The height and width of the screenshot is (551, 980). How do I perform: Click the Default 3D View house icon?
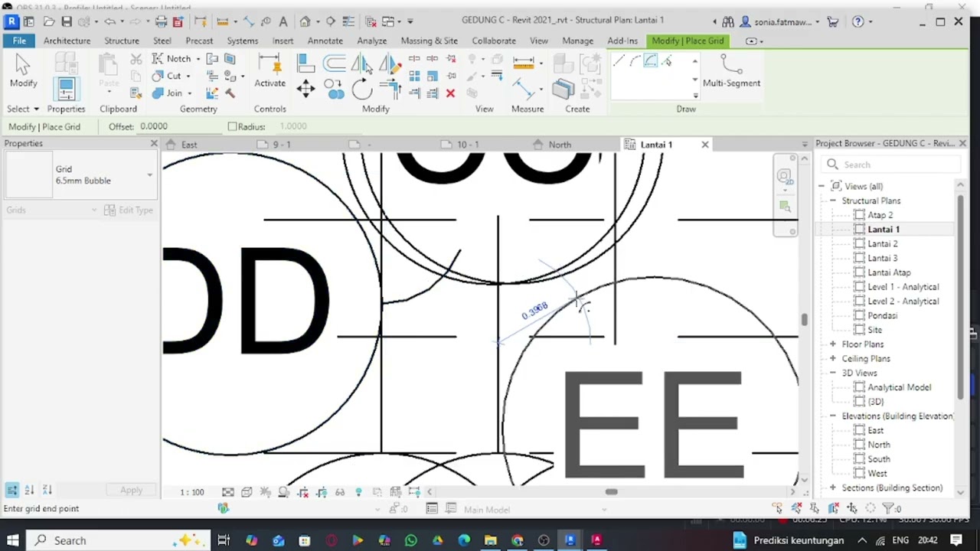click(x=305, y=21)
